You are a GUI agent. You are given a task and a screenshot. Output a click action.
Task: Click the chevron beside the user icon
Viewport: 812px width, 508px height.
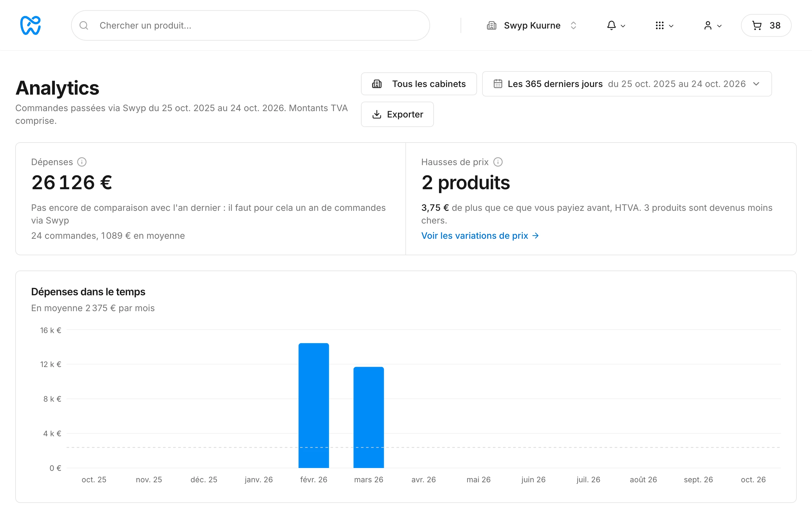[x=719, y=26]
